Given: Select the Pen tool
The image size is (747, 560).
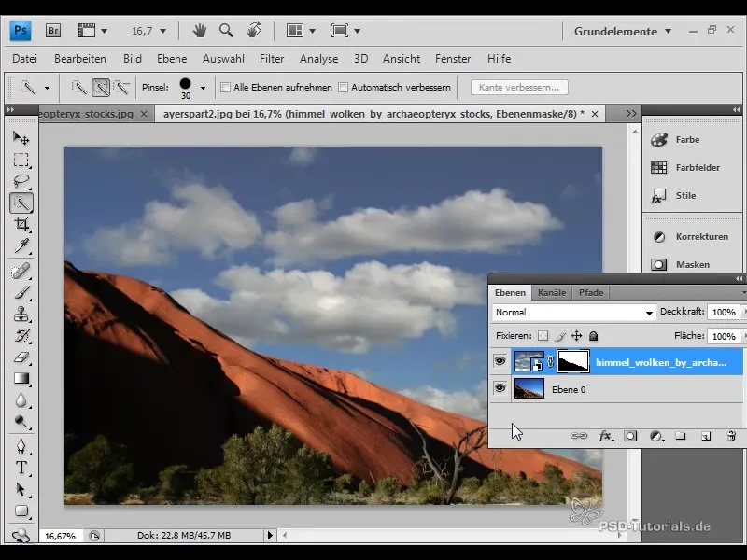Looking at the screenshot, I should pyautogui.click(x=21, y=446).
